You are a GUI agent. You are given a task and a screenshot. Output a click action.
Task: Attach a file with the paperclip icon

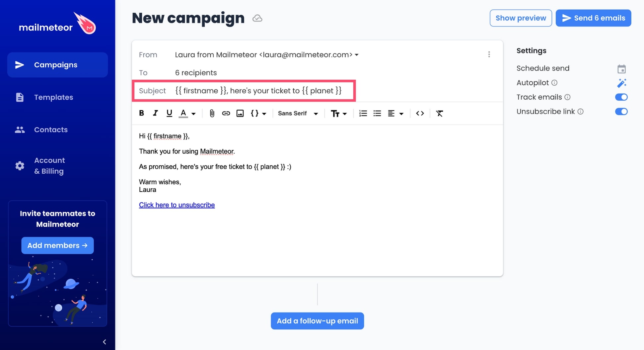[x=212, y=113]
